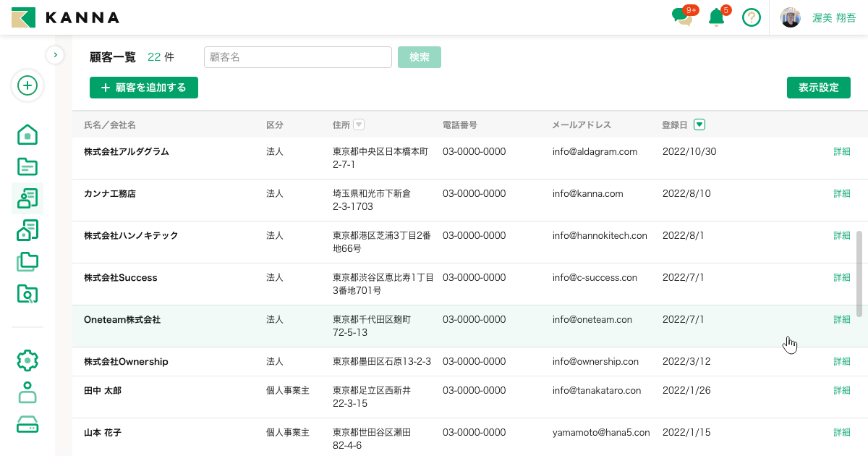Open 詳細 for 株式会社アルダグラム
The height and width of the screenshot is (456, 868).
(x=841, y=152)
